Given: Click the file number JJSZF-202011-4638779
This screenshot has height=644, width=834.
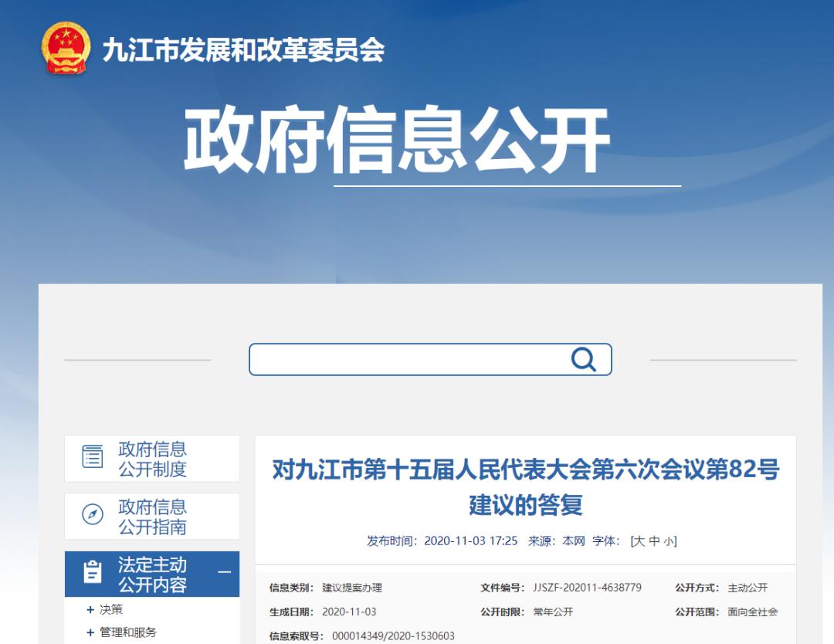Looking at the screenshot, I should (587, 588).
